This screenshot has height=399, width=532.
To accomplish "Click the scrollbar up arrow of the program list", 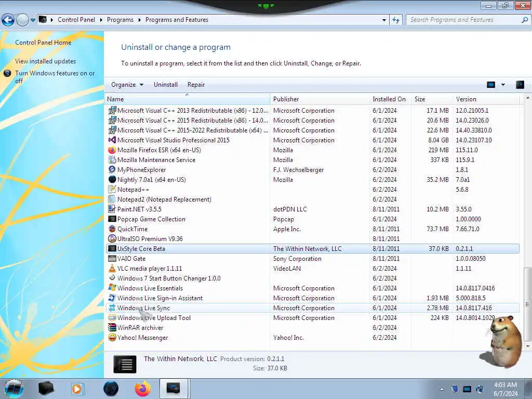I will tap(527, 98).
